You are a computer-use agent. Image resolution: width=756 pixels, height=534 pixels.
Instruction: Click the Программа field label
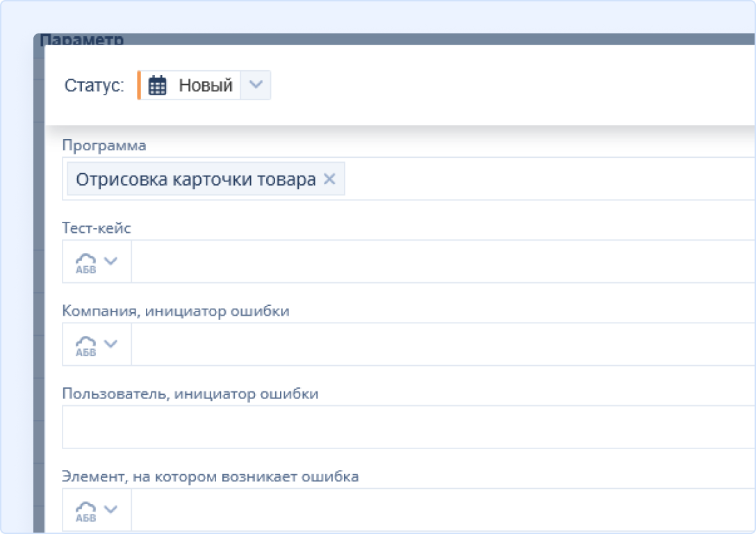pos(104,145)
